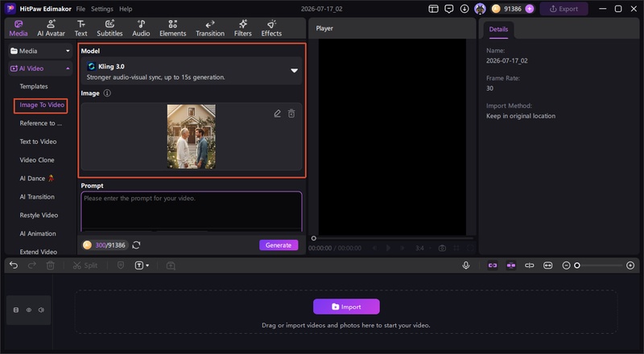This screenshot has width=644, height=354.
Task: Click the Split tool
Action: pos(85,265)
